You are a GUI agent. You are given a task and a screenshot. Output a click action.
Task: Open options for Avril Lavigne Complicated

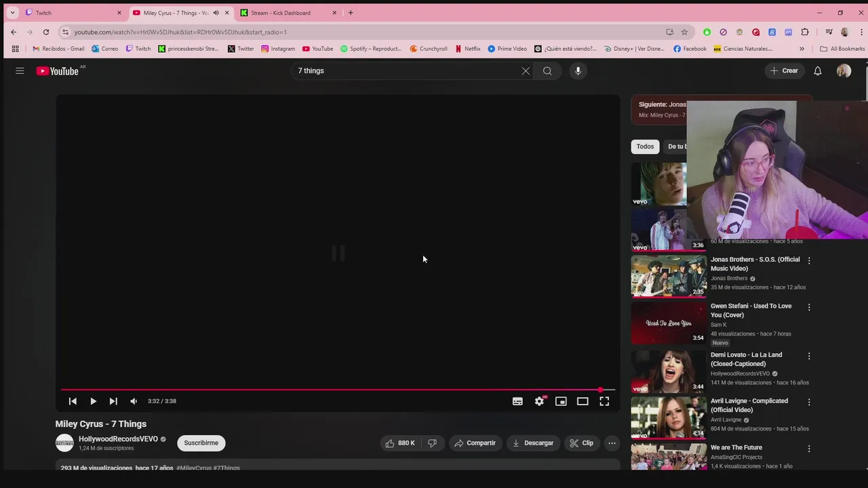pos(808,402)
